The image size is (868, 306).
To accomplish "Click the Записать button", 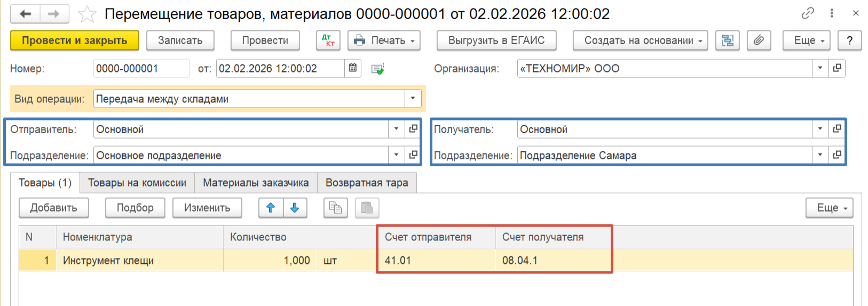I will click(180, 41).
